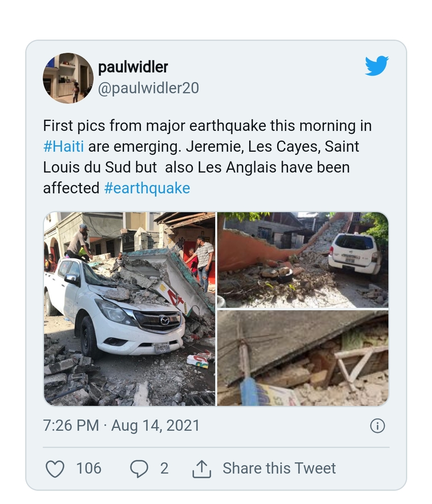Click the share arrow icon
Screen dimensions: 432x504
coord(202,469)
